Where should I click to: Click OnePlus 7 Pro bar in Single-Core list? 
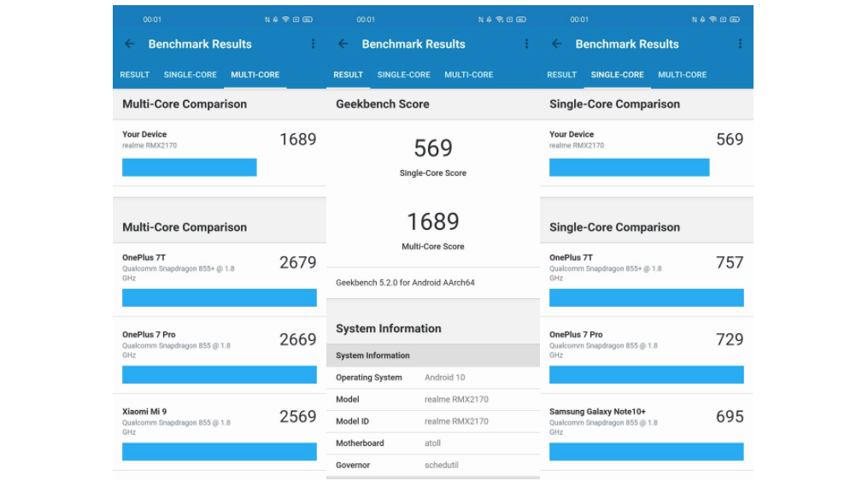[x=646, y=374]
